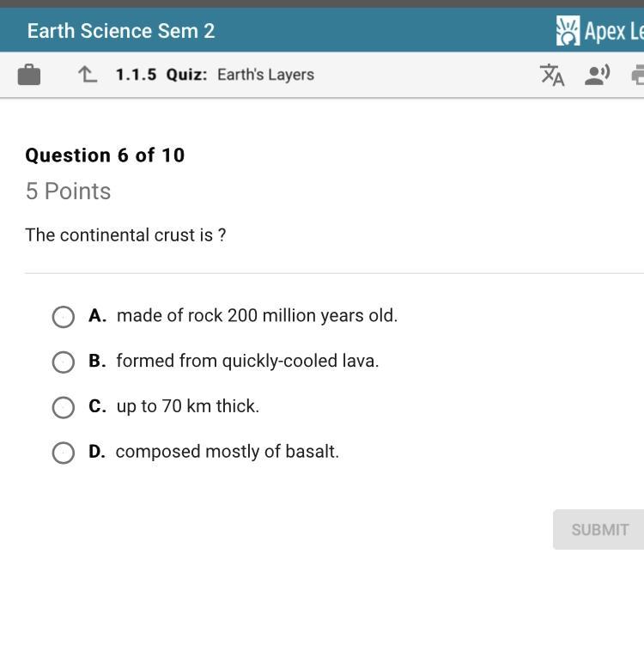
Task: Click the "5 Points" label
Action: point(68,192)
